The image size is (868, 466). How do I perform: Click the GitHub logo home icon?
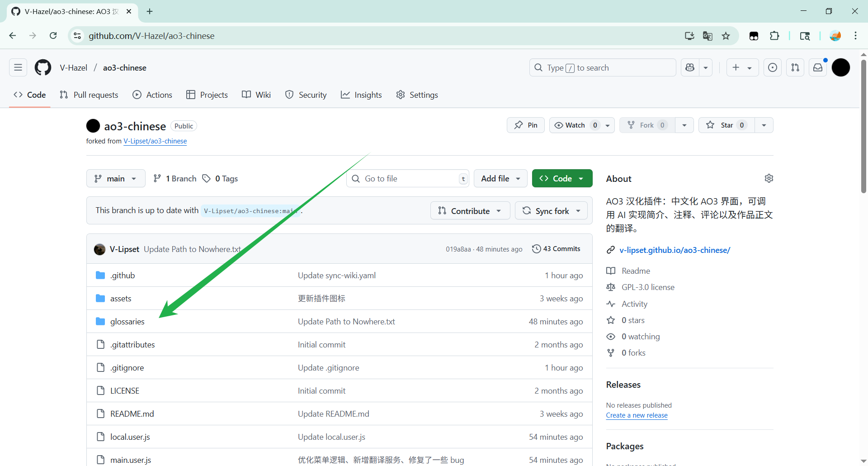(x=43, y=68)
